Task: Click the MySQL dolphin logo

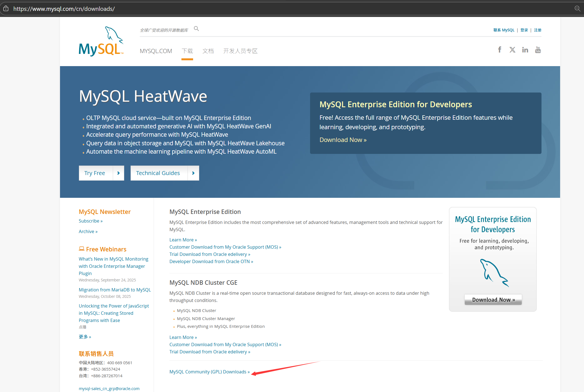Action: tap(101, 41)
